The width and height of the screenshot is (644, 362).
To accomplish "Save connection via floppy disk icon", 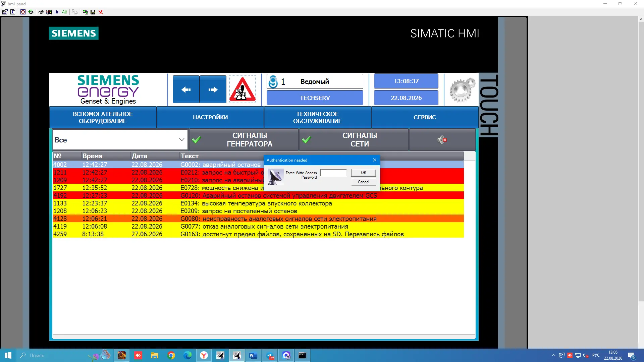I will point(93,12).
